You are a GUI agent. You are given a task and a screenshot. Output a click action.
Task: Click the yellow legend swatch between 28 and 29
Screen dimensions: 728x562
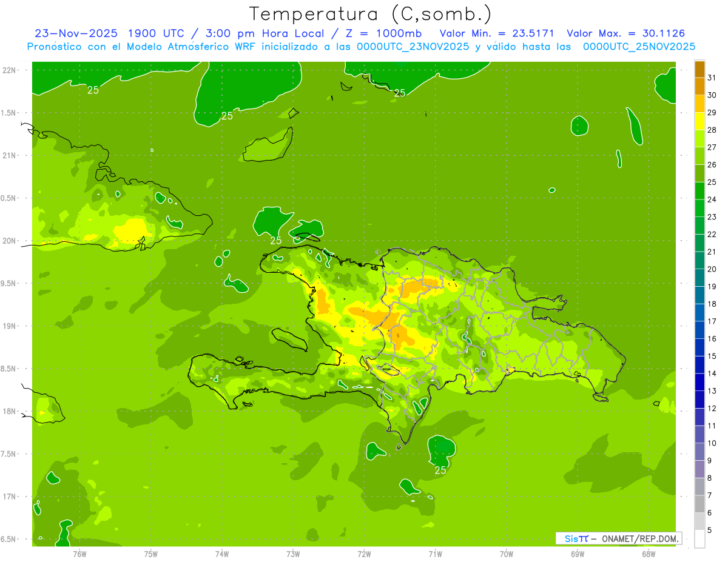(x=699, y=121)
